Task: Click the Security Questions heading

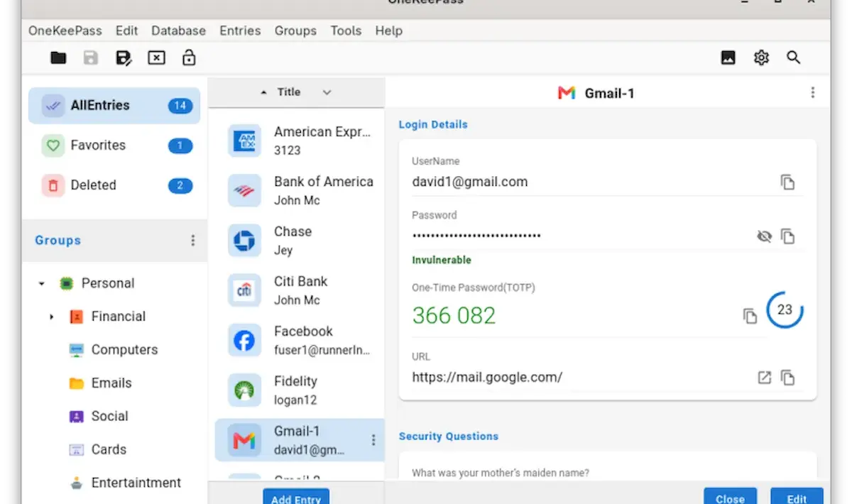Action: coord(449,436)
